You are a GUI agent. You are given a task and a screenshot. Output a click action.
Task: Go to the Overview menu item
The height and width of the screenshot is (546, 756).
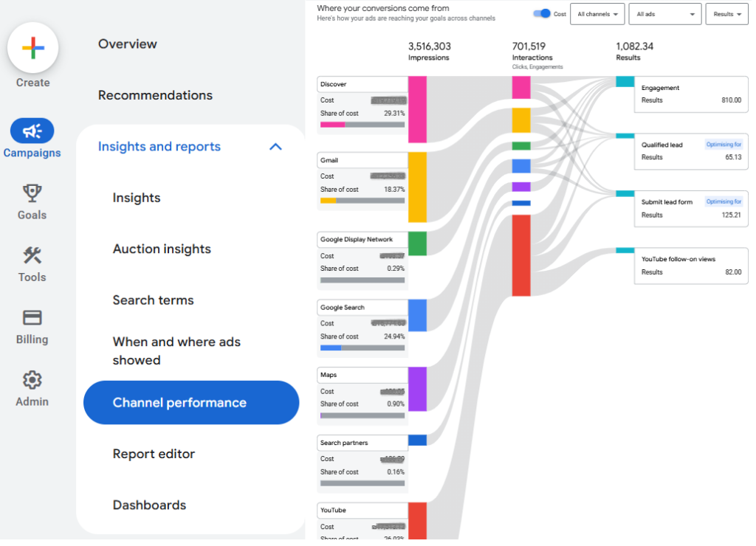[128, 44]
